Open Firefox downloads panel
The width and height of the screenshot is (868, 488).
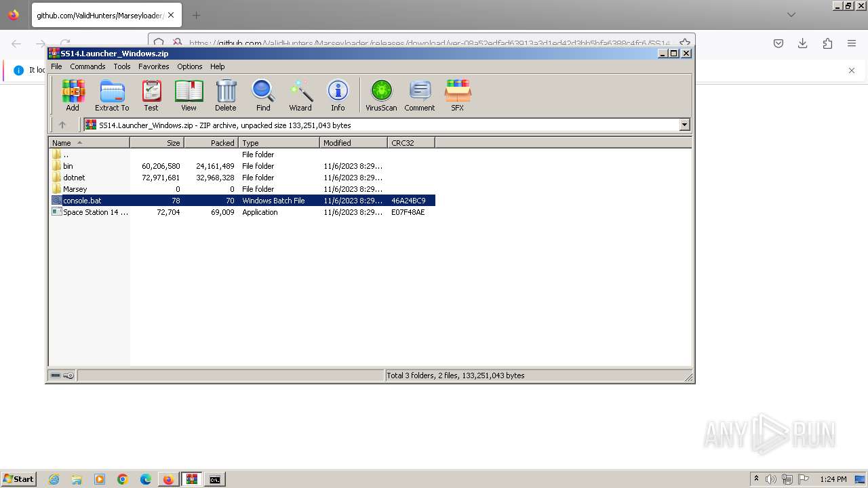pyautogui.click(x=803, y=43)
